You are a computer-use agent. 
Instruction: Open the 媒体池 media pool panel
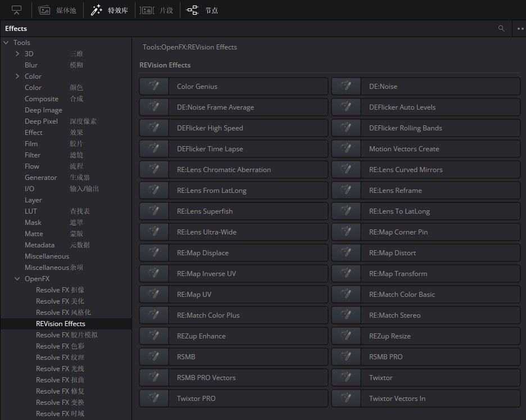58,11
